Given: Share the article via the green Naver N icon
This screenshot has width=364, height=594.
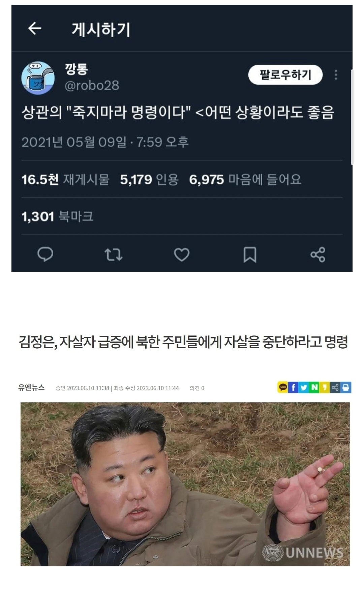Looking at the screenshot, I should point(314,387).
